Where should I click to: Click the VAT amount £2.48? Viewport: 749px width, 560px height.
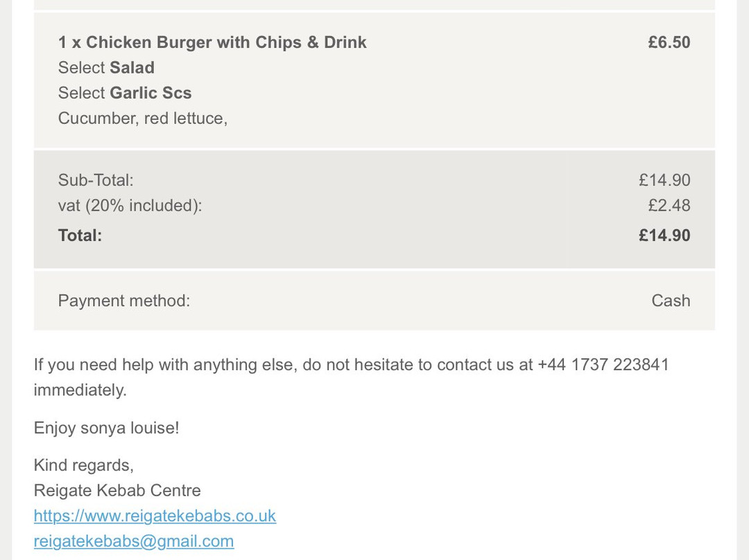[x=669, y=206]
